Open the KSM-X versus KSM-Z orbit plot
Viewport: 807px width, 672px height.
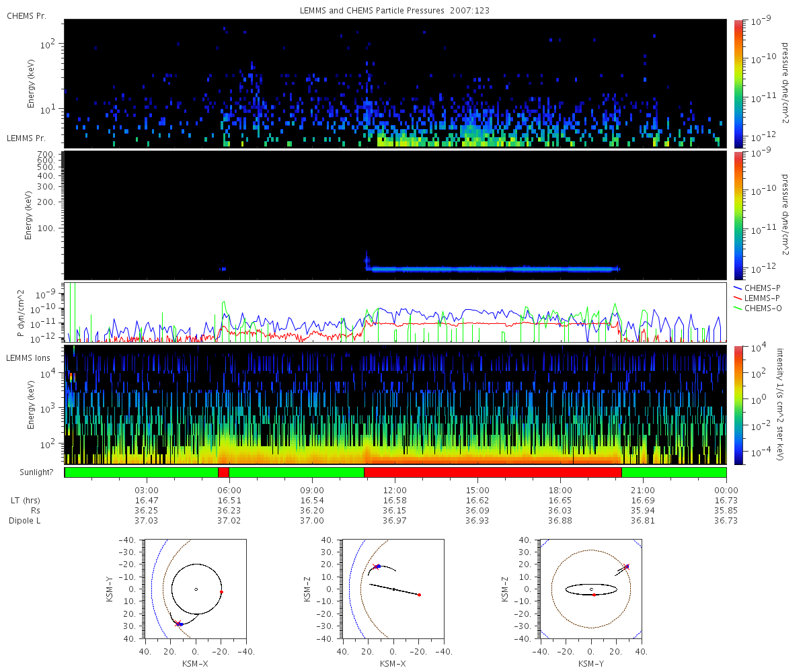pyautogui.click(x=393, y=589)
